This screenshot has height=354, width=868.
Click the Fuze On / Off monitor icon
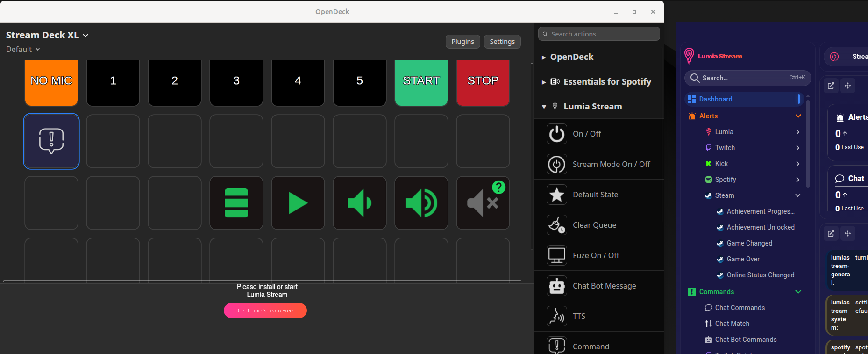click(x=557, y=255)
